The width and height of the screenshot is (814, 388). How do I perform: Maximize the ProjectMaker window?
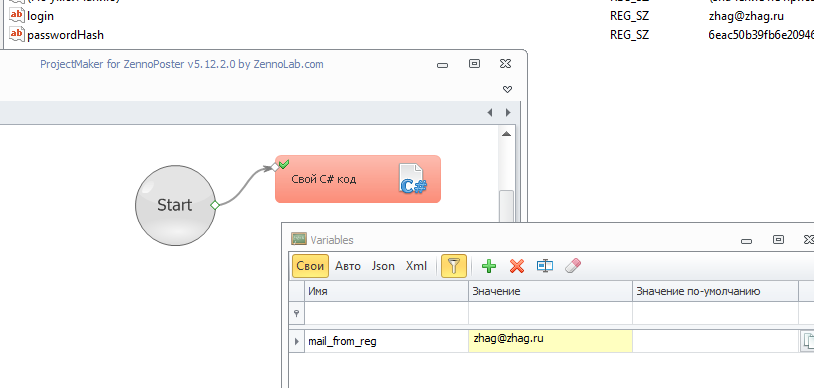click(x=474, y=63)
